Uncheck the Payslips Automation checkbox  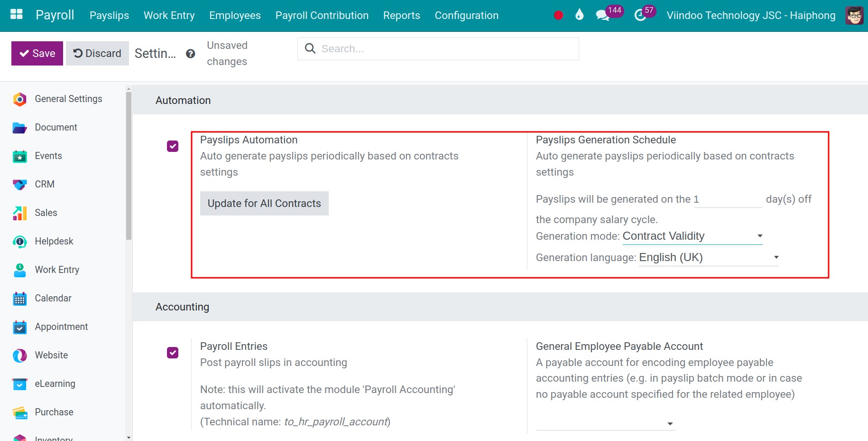173,146
